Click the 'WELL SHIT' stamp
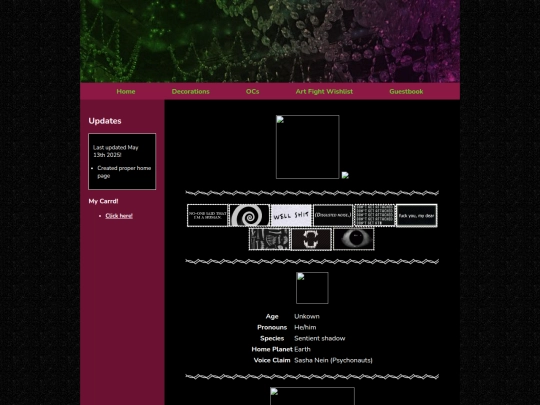 click(291, 216)
